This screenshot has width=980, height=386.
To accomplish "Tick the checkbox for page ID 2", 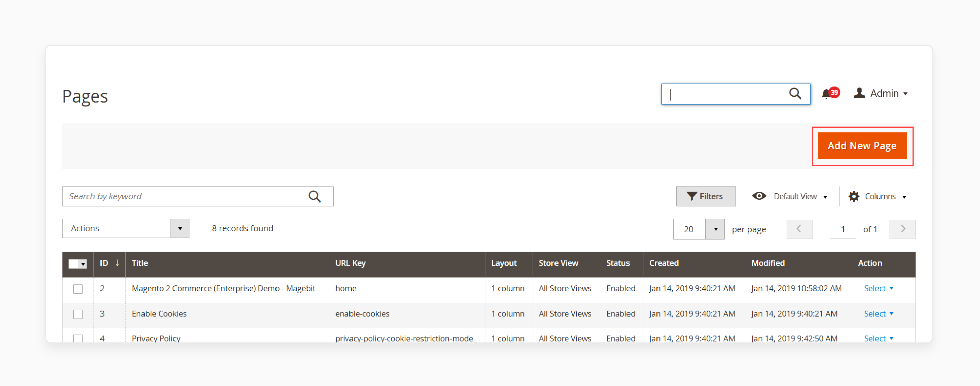I will tap(78, 289).
